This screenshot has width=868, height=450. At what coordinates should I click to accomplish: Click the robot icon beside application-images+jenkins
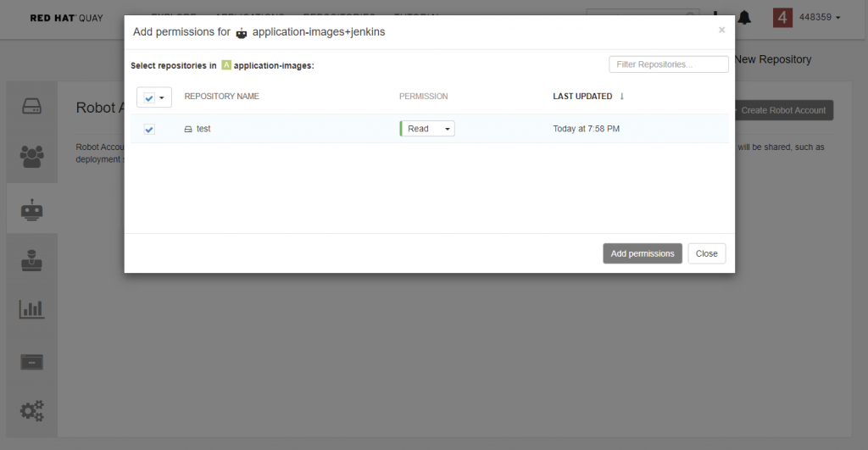coord(242,33)
